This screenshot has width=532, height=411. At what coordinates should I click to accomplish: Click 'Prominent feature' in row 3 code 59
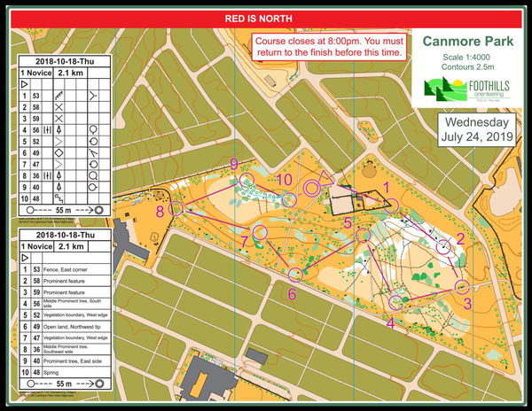[x=64, y=292]
